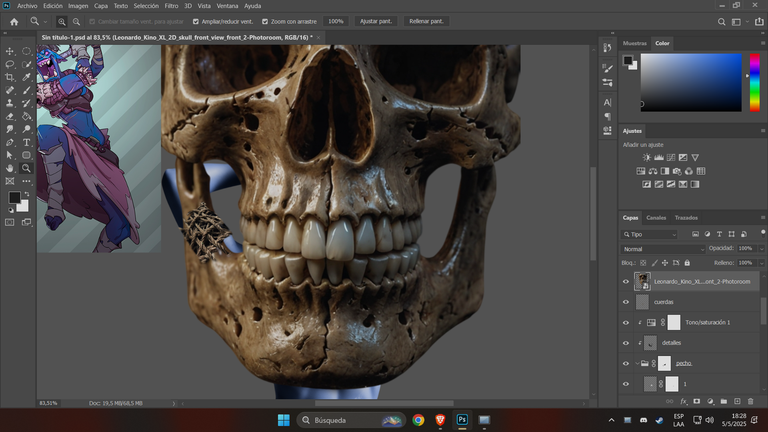The width and height of the screenshot is (768, 432).
Task: Toggle lock all layer icon
Action: [687, 263]
